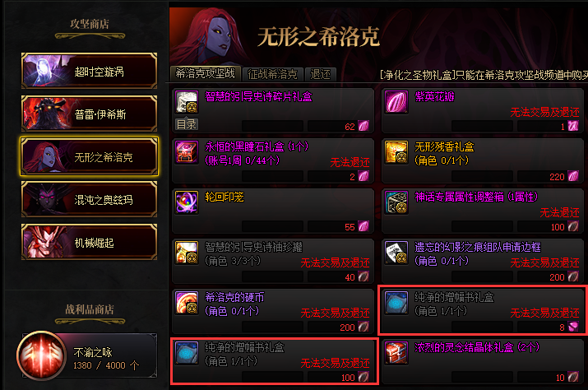Open the 不渝之咏 trophy shop
This screenshot has width=588, height=390.
coord(87,355)
